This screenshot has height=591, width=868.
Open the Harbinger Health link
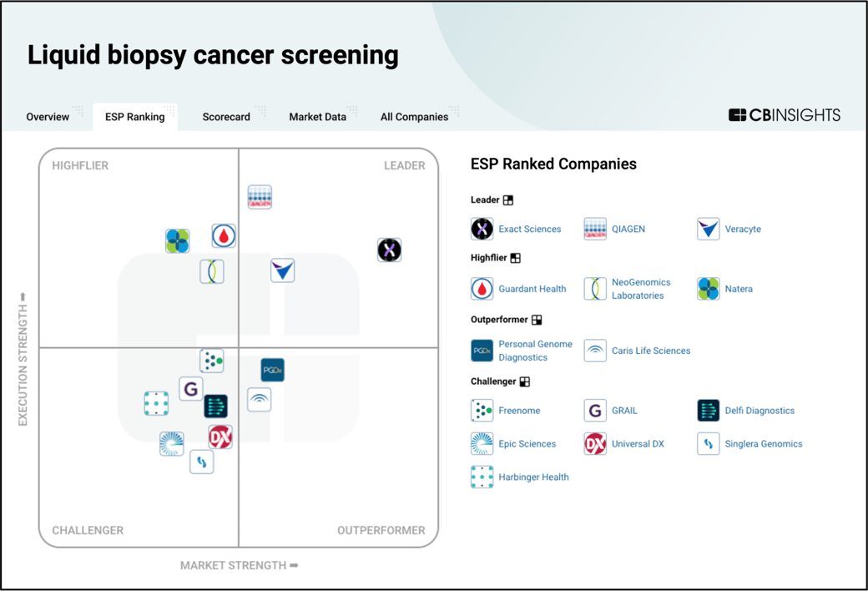coord(533,477)
